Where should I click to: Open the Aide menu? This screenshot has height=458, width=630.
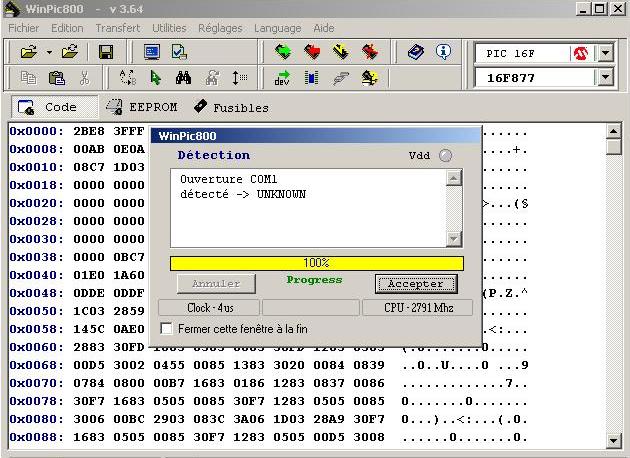tap(324, 28)
